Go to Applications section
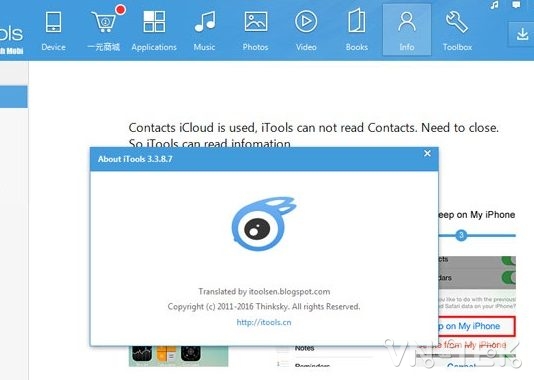534x380 pixels. pos(154,31)
